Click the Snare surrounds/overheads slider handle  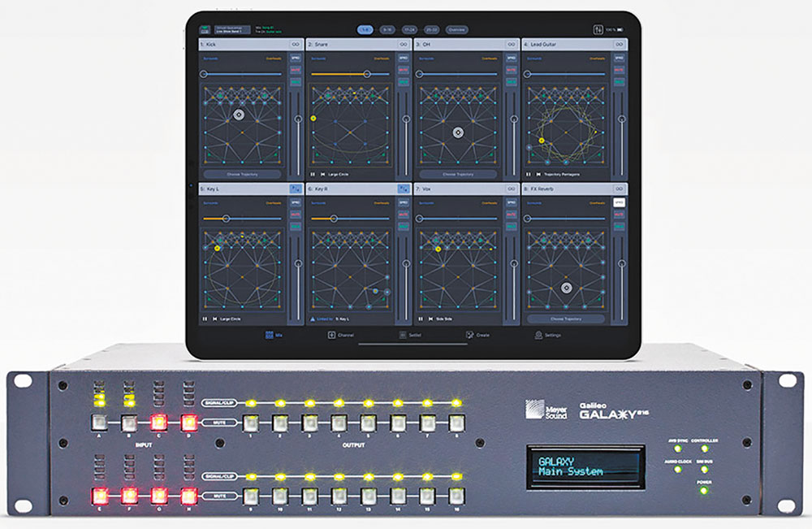(x=367, y=73)
